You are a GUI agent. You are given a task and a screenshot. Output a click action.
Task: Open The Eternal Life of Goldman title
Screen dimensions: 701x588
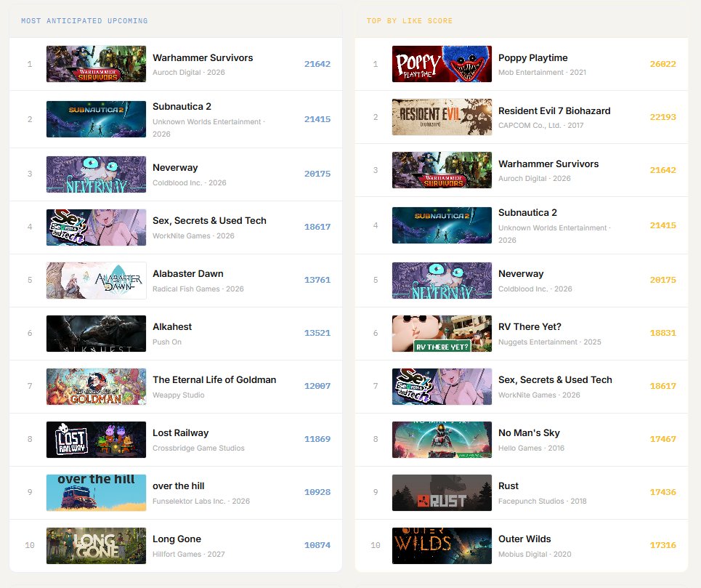214,379
